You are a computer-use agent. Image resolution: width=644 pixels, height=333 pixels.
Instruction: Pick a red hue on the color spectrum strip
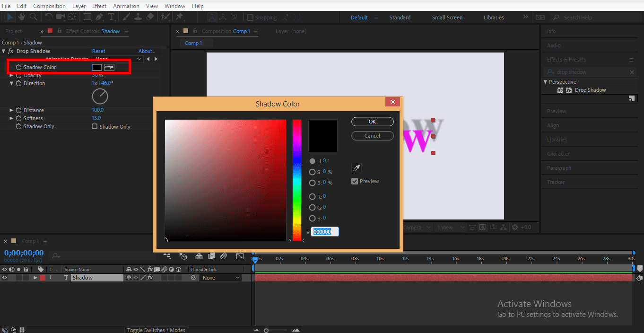pyautogui.click(x=297, y=123)
